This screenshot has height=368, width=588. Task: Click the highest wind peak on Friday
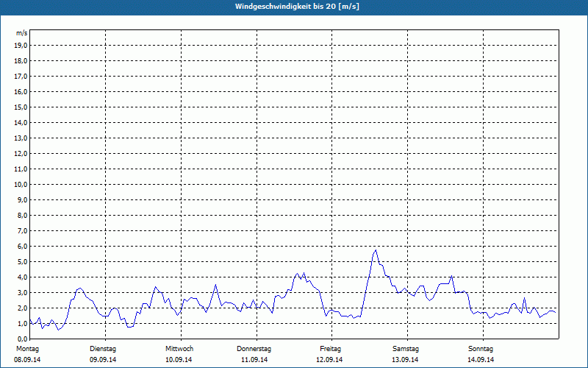tap(376, 250)
